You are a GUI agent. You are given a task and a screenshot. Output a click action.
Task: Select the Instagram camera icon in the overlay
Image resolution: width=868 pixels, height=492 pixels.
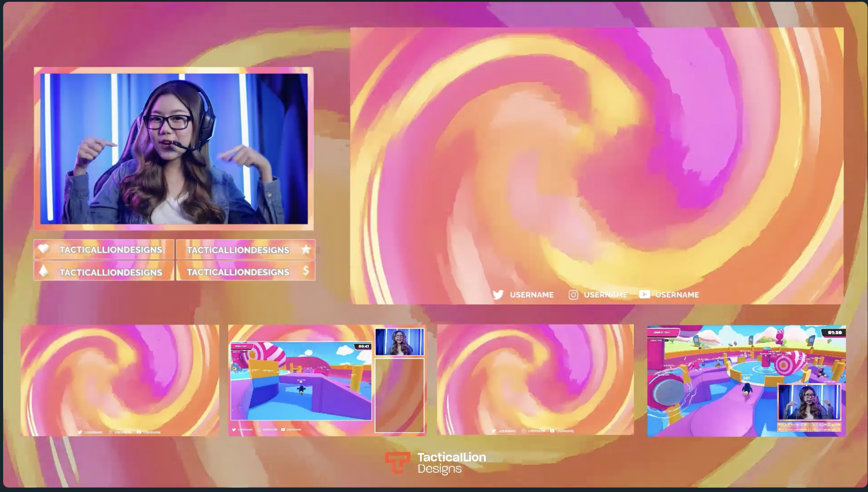pos(573,295)
